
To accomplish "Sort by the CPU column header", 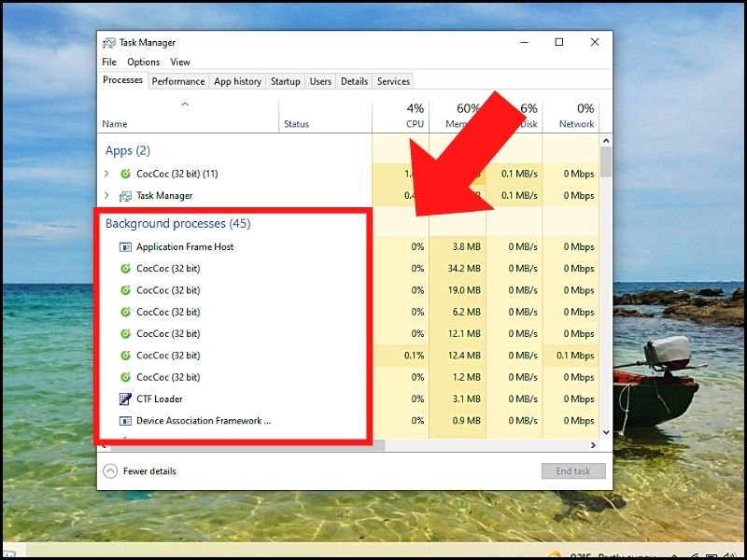I will pyautogui.click(x=401, y=116).
